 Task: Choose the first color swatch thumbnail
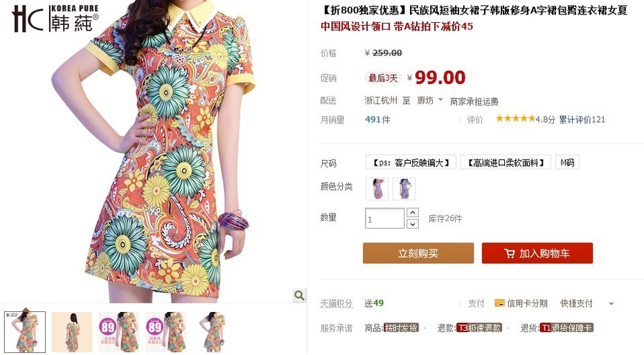click(377, 189)
